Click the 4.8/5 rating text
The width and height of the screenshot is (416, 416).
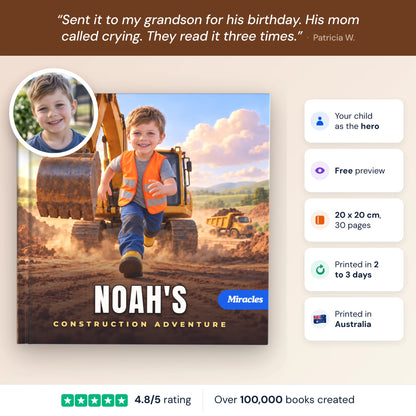click(x=163, y=400)
